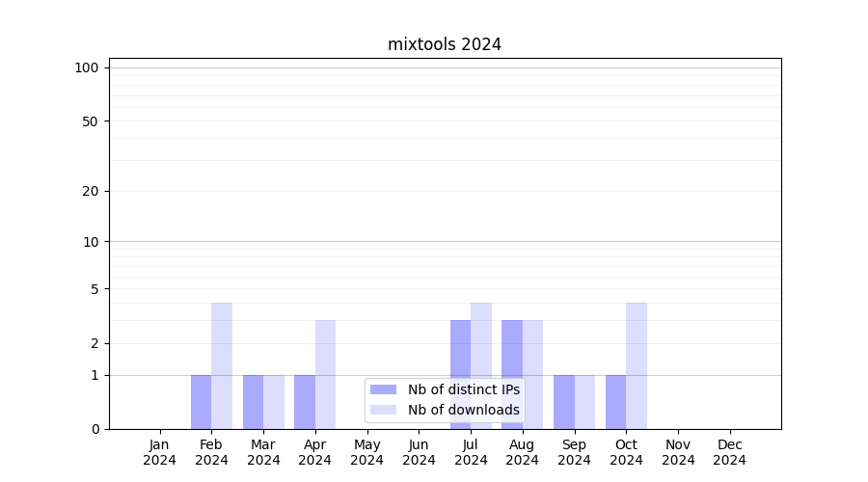Select the Sep 2024 distinct IPs bar
The height and width of the screenshot is (482, 868).
[x=564, y=402]
